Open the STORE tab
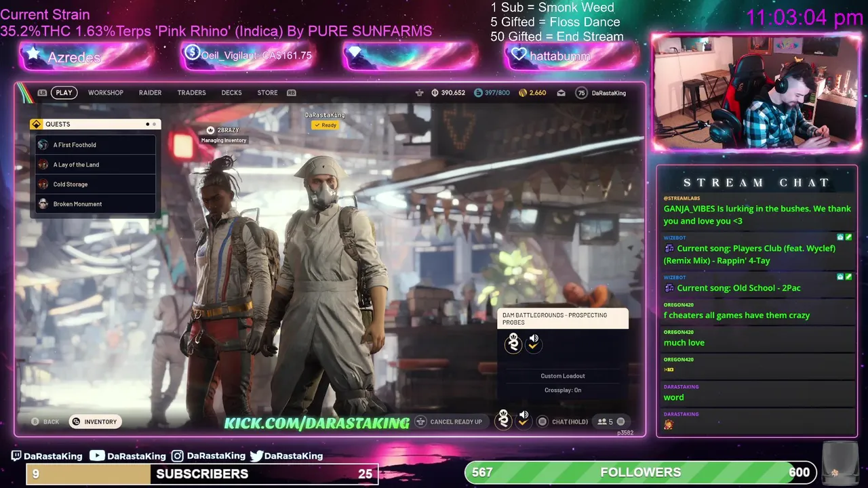The height and width of the screenshot is (488, 868). (267, 93)
